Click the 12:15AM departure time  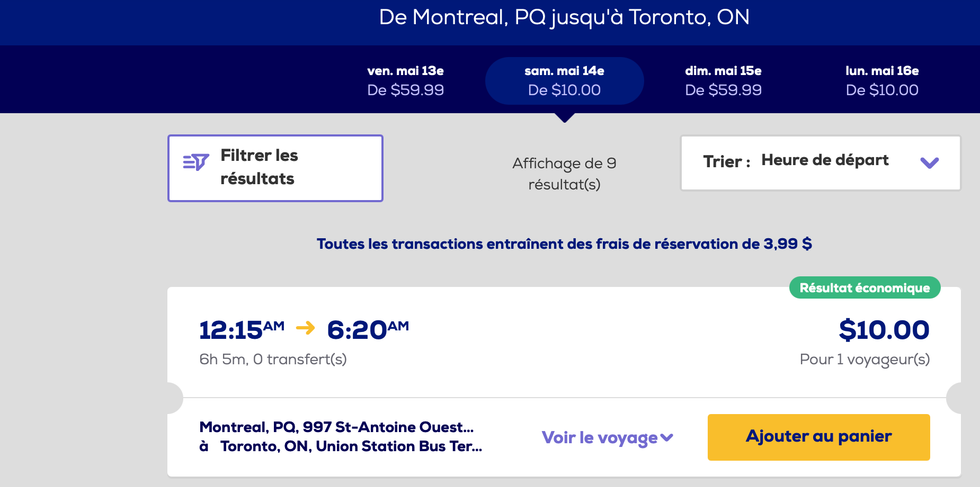pos(242,329)
